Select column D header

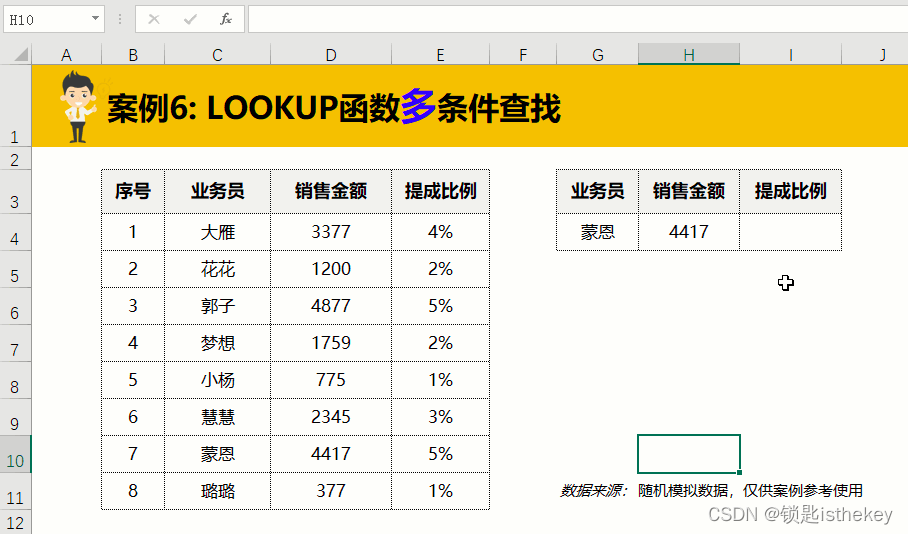tap(331, 55)
